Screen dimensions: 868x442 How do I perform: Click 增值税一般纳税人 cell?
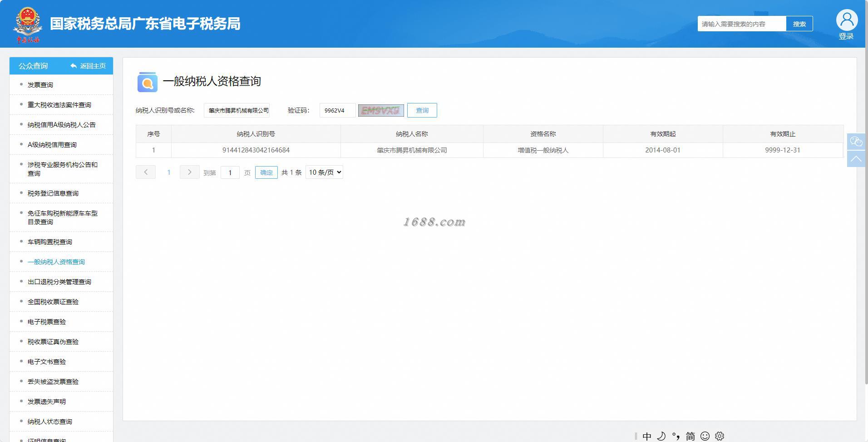[x=543, y=150]
